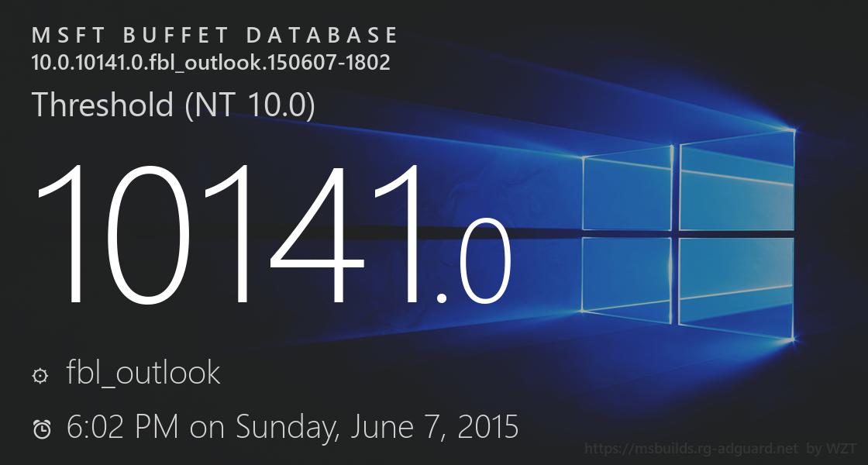The width and height of the screenshot is (868, 465).
Task: Click the "Threshold (NT 10.0)" codename text
Action: coord(173,105)
